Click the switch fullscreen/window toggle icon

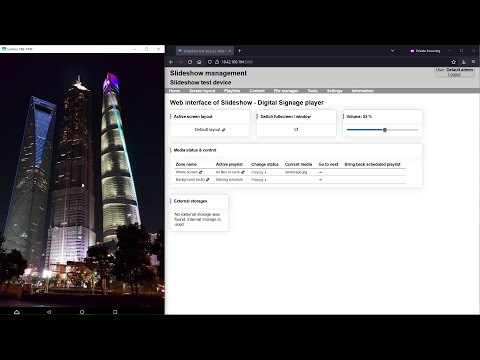(296, 129)
